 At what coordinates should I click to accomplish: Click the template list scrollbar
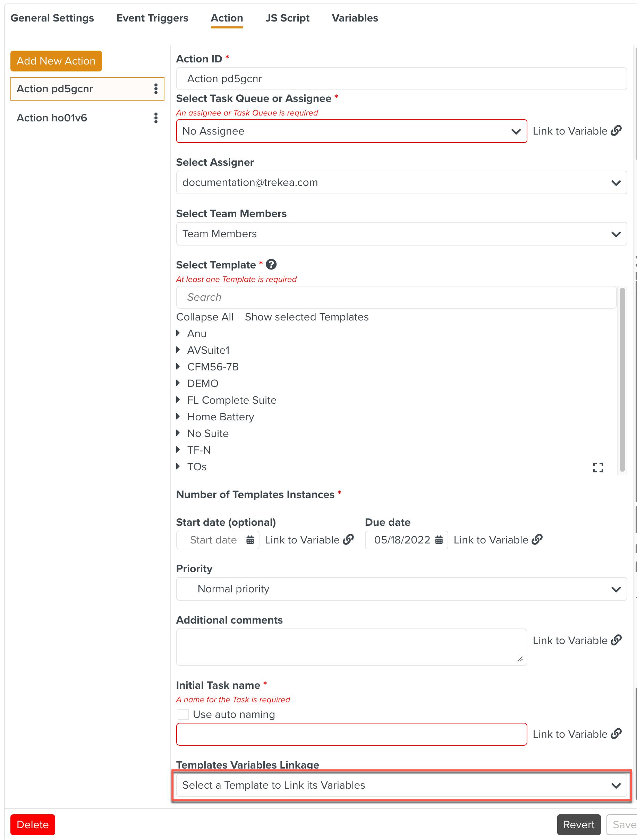point(622,380)
